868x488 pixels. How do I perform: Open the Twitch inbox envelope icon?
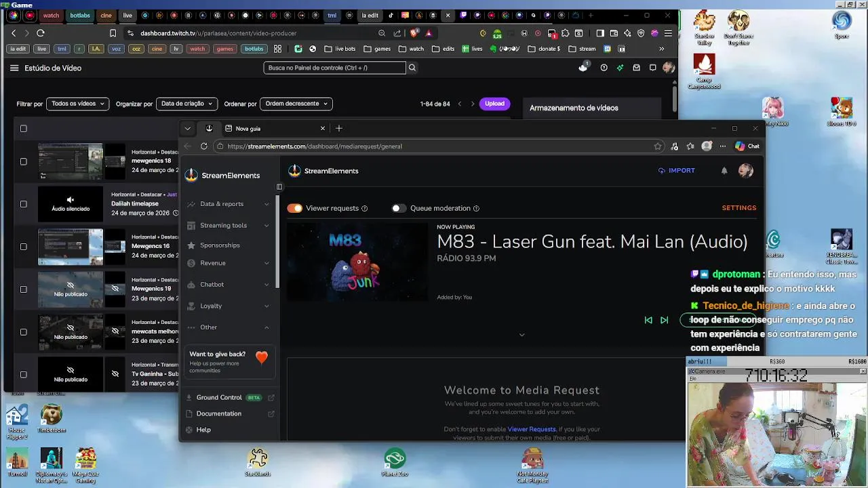coord(636,68)
